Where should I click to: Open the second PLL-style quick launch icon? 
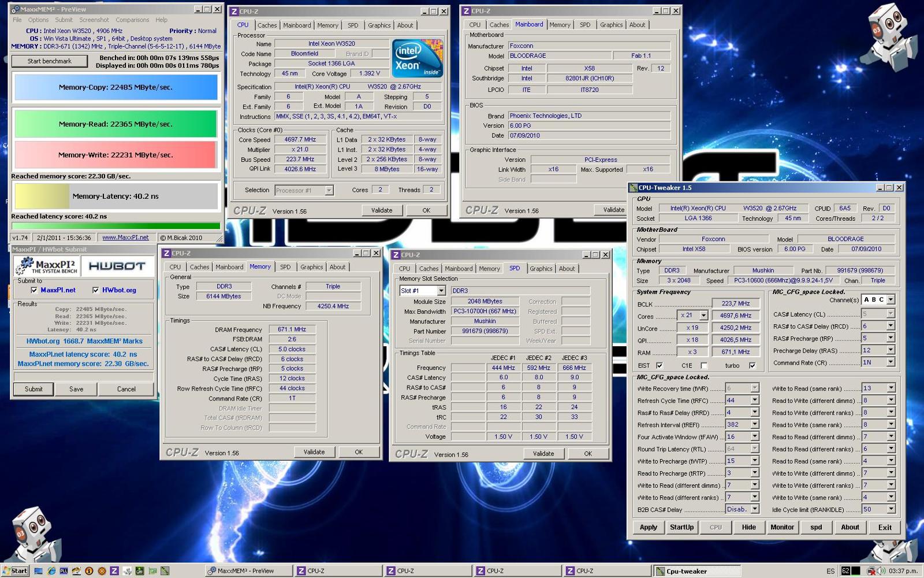[x=64, y=571]
